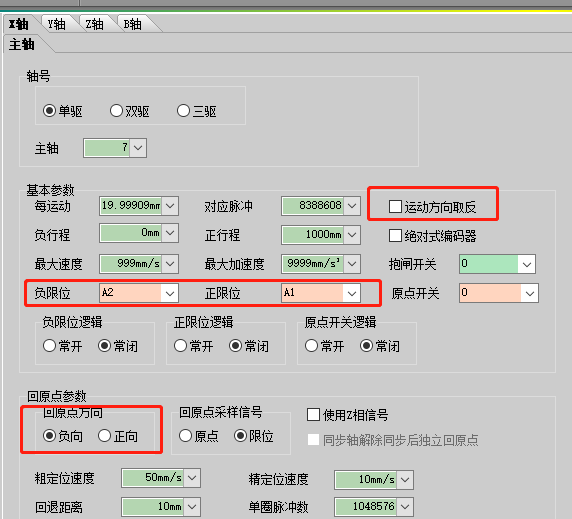The height and width of the screenshot is (519, 572).
Task: Open the 原点开关 dropdown
Action: (530, 293)
